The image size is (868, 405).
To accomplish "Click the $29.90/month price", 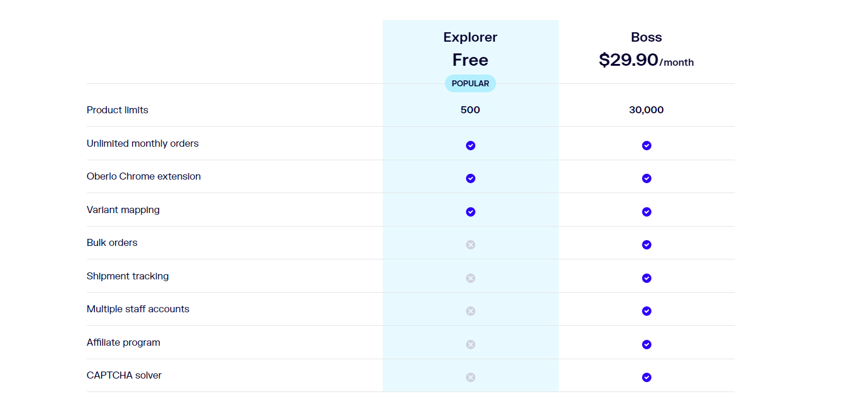I will click(646, 60).
